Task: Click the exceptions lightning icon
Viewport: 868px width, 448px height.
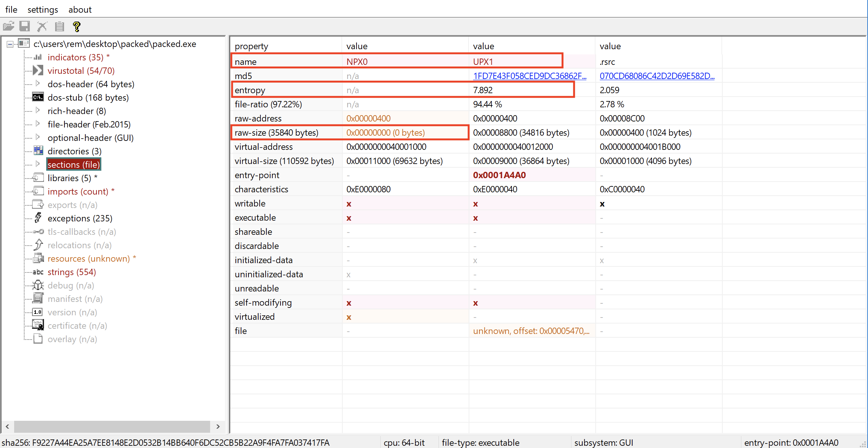Action: coord(38,218)
